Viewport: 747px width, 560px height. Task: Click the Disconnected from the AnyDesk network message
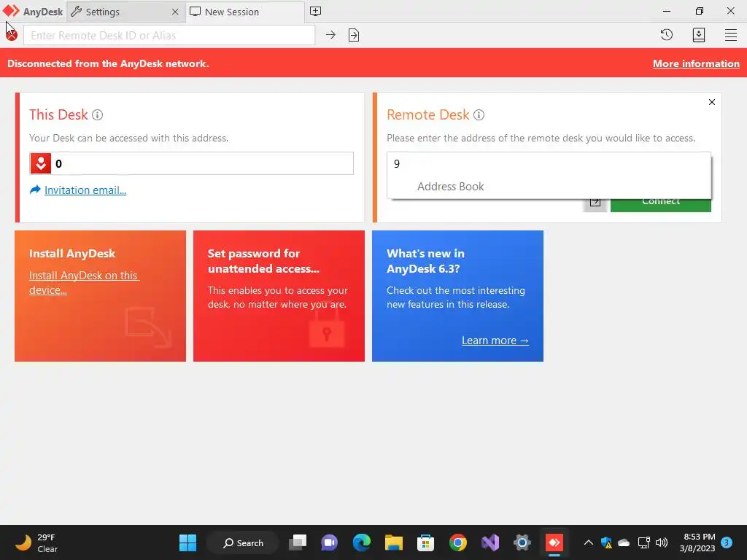[108, 64]
